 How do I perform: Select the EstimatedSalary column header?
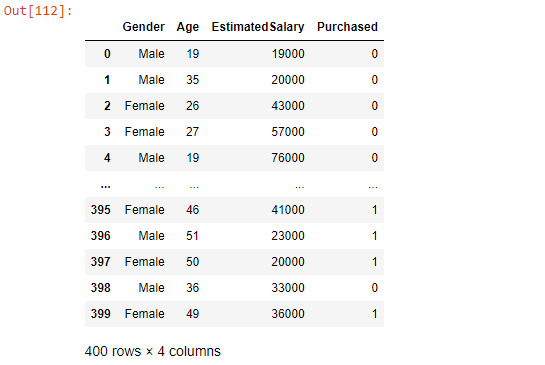[x=258, y=27]
